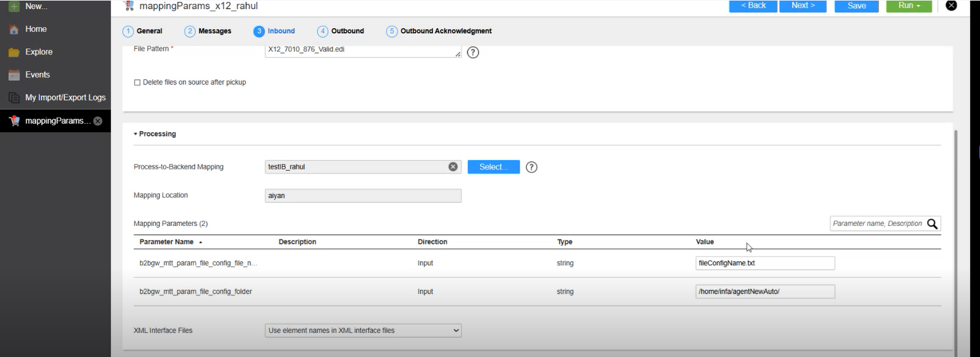980x357 pixels.
Task: Go to step 4 Outbound
Action: click(x=341, y=31)
